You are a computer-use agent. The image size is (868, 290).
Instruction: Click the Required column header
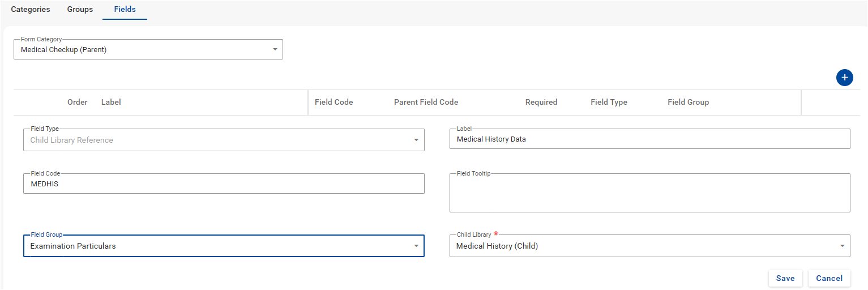pyautogui.click(x=541, y=103)
